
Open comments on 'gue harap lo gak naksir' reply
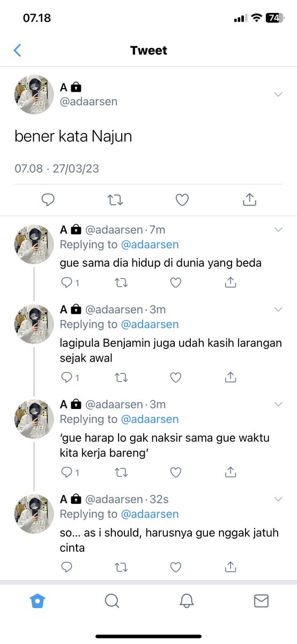(x=70, y=472)
